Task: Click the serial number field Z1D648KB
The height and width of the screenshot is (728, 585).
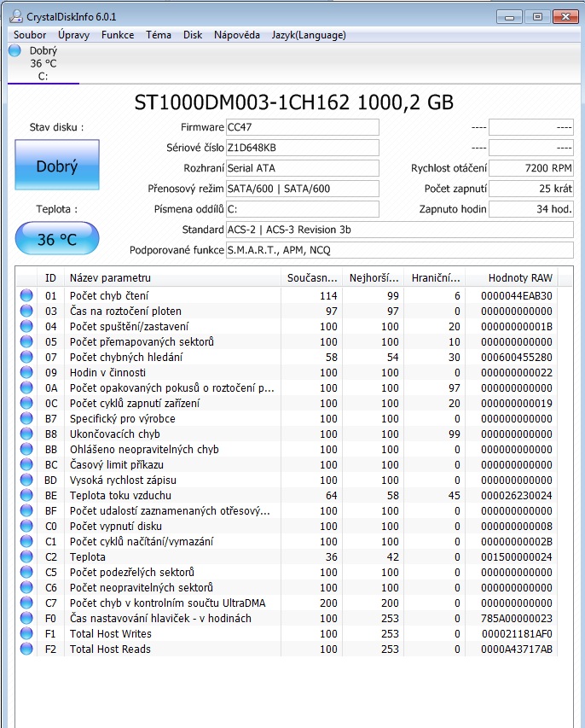Action: (303, 148)
